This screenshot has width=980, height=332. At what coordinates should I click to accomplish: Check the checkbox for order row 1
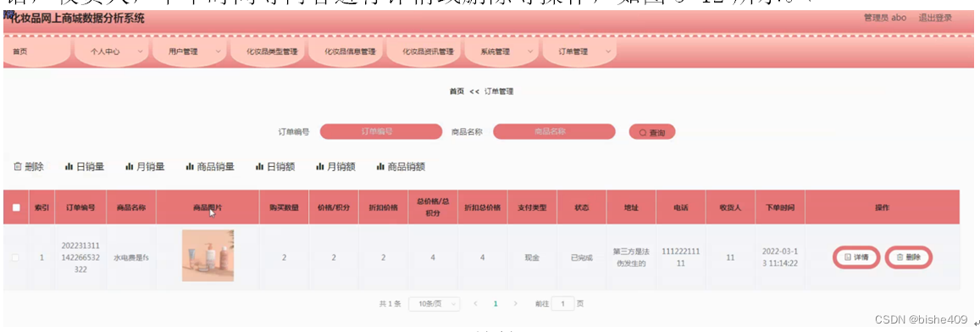coord(16,257)
